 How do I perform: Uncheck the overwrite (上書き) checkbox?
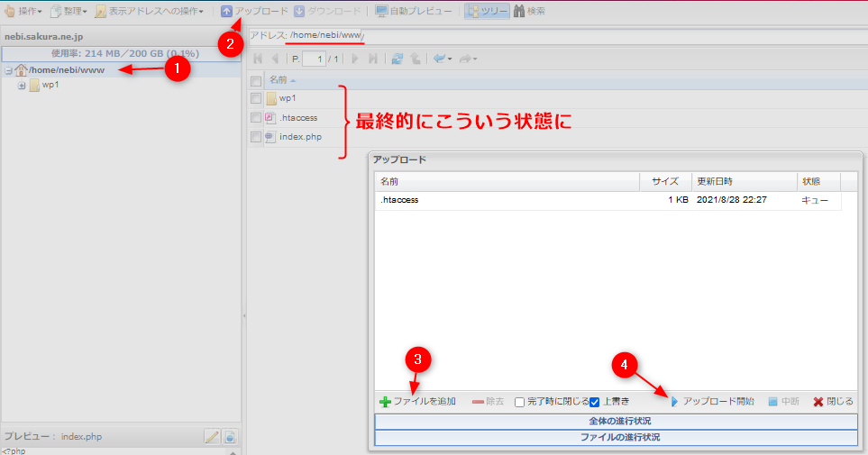pyautogui.click(x=594, y=402)
